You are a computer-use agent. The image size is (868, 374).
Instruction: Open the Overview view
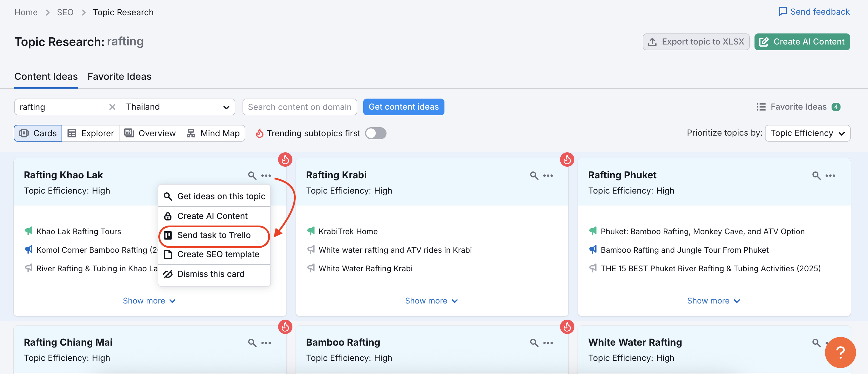pos(150,133)
